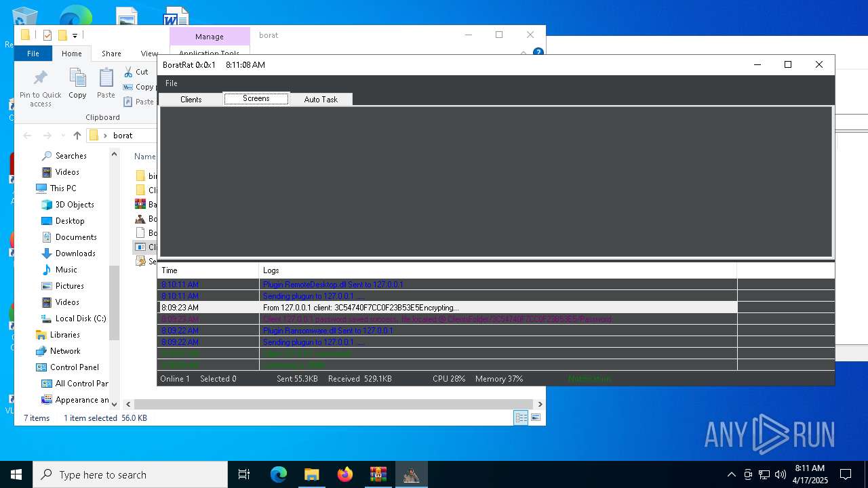Expand address bar root chevron before borat
This screenshot has height=488, width=868.
pos(105,136)
